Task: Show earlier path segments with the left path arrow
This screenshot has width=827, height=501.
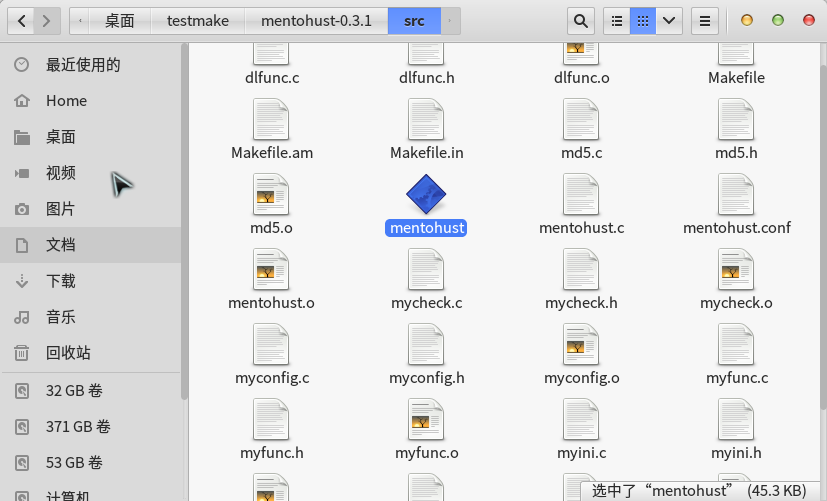Action: click(80, 21)
